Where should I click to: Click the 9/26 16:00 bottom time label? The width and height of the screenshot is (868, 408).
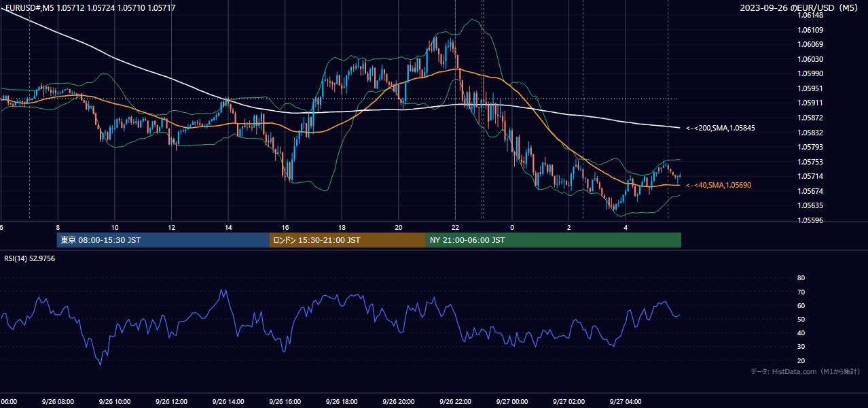[285, 401]
